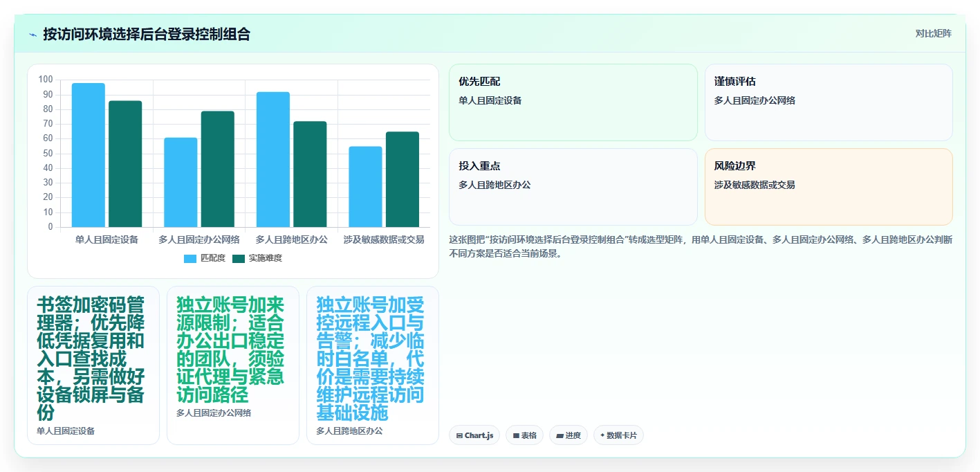Select the 谨慎评估 matrix card
980x472 pixels.
(x=829, y=102)
